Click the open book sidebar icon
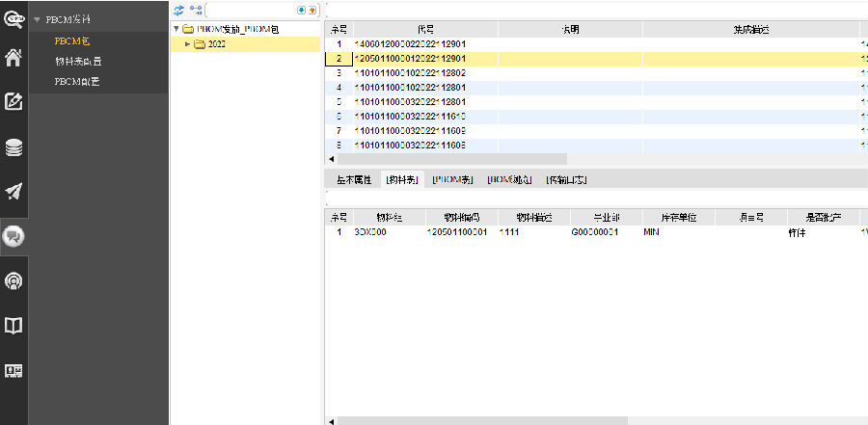The width and height of the screenshot is (868, 425). point(14,326)
